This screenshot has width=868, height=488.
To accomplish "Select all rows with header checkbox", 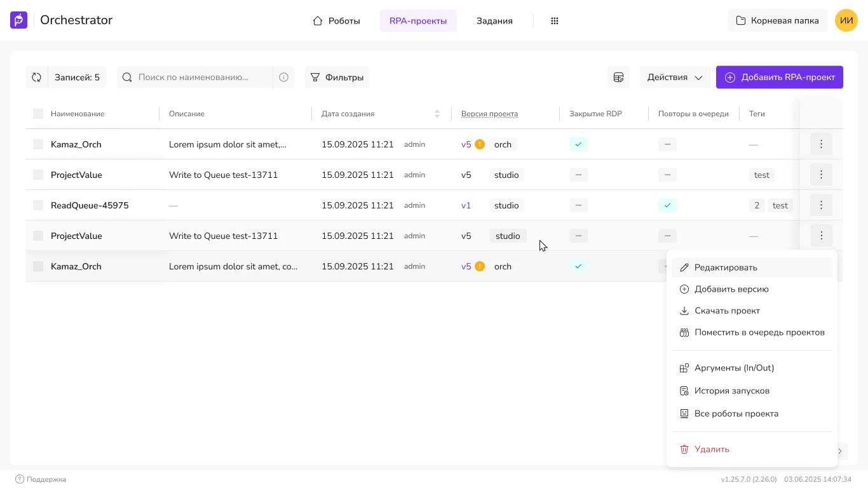I will pos(38,114).
